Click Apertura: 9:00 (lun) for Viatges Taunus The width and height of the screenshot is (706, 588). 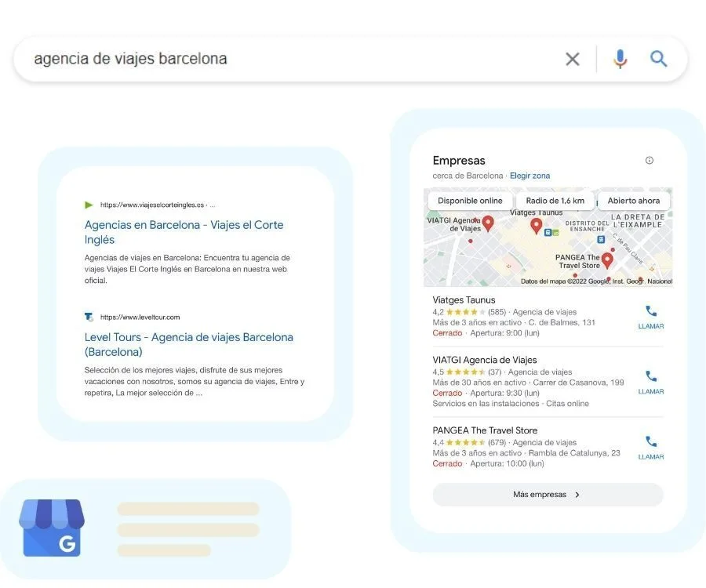[504, 333]
